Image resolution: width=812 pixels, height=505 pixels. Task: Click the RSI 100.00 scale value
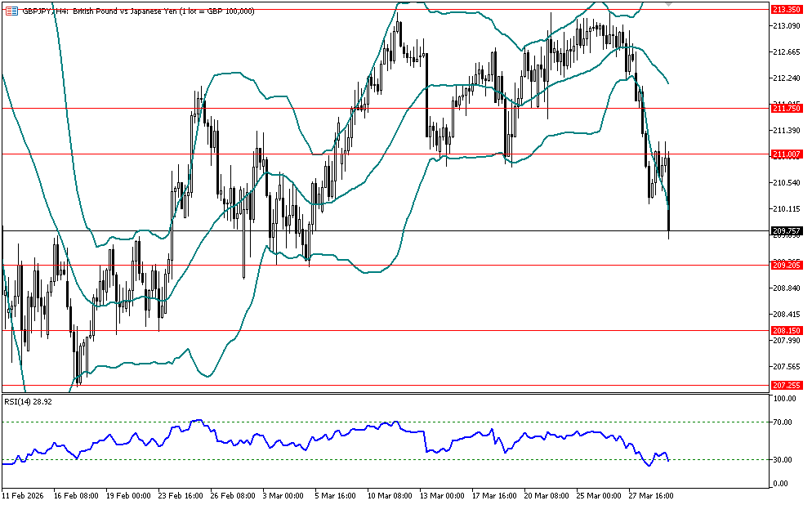tap(783, 399)
